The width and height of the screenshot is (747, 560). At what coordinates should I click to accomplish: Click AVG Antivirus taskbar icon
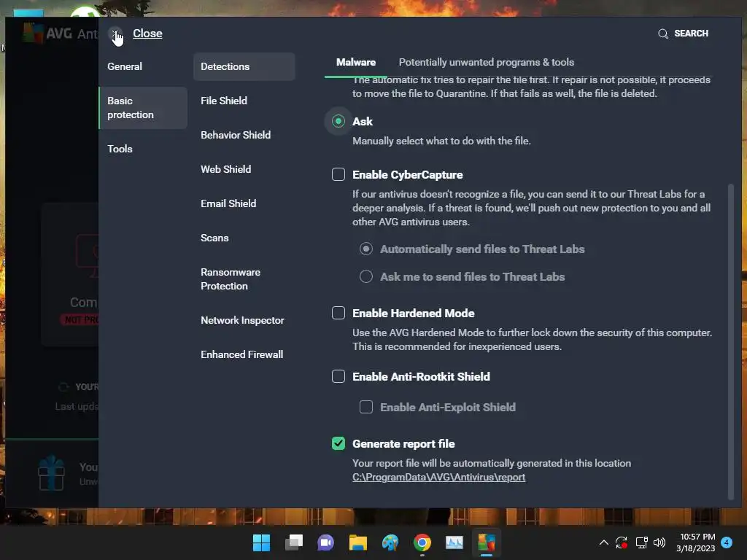[x=487, y=542]
